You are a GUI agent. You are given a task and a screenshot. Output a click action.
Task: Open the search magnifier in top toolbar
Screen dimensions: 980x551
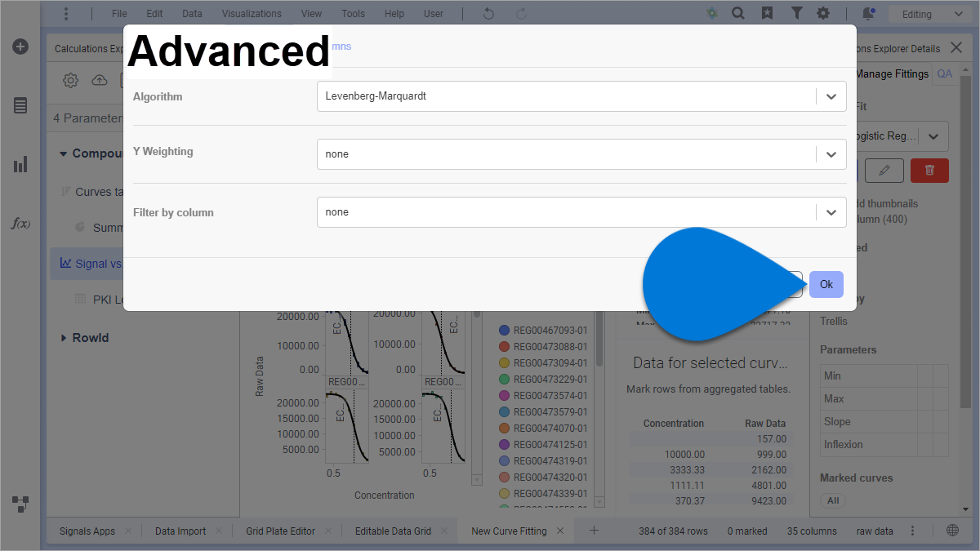737,14
